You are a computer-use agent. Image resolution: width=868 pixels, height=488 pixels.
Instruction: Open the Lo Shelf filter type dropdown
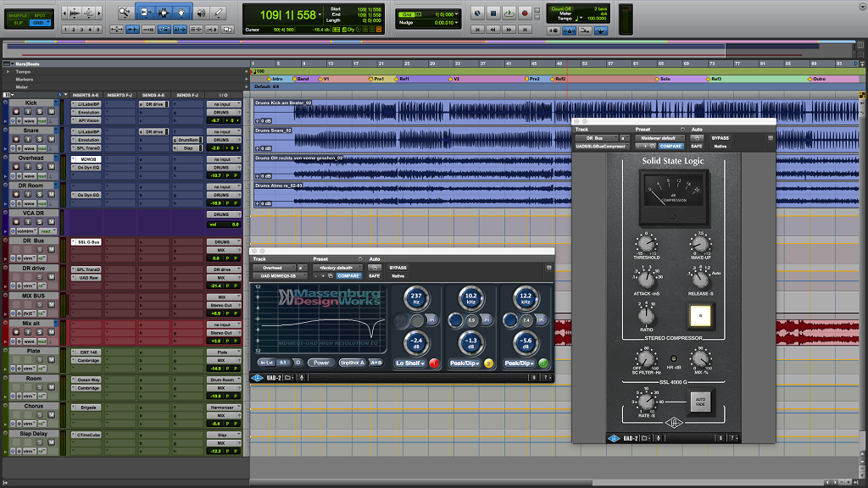[410, 363]
